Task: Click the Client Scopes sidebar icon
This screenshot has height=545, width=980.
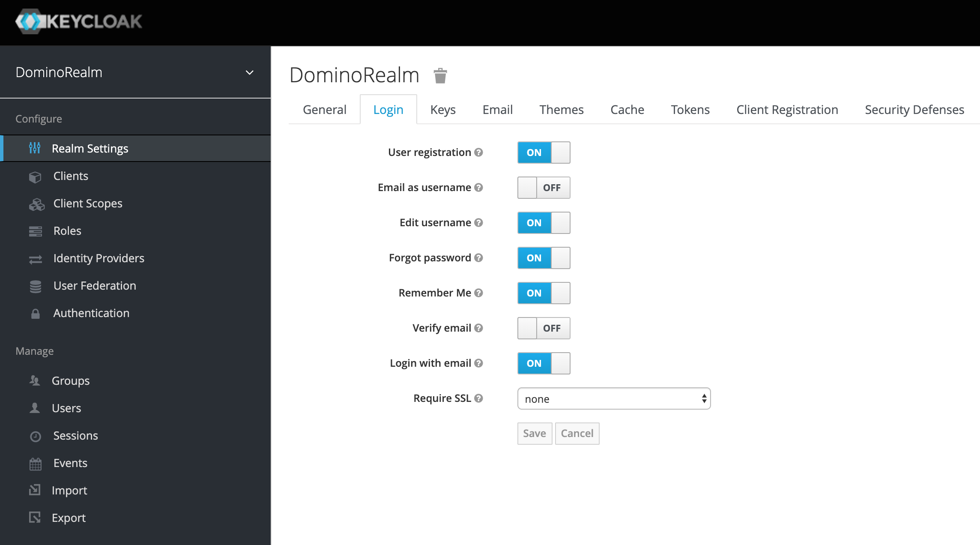Action: (36, 203)
